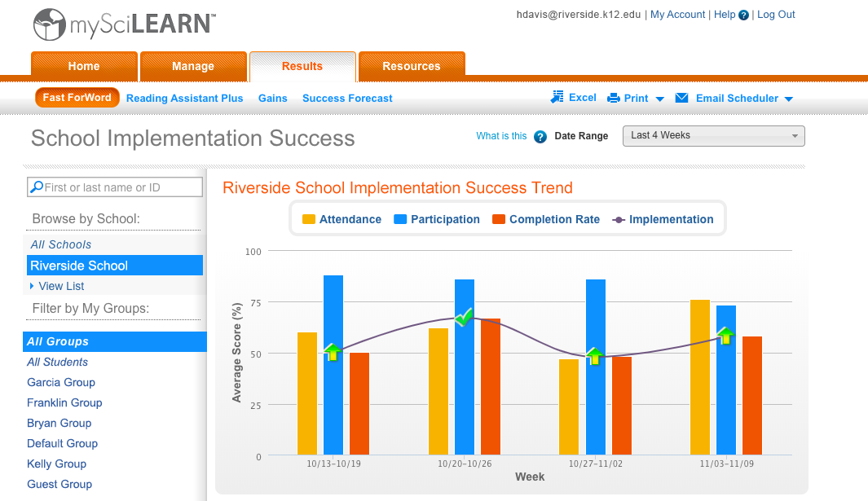Image resolution: width=868 pixels, height=501 pixels.
Task: Click the Log Out link
Action: (776, 15)
